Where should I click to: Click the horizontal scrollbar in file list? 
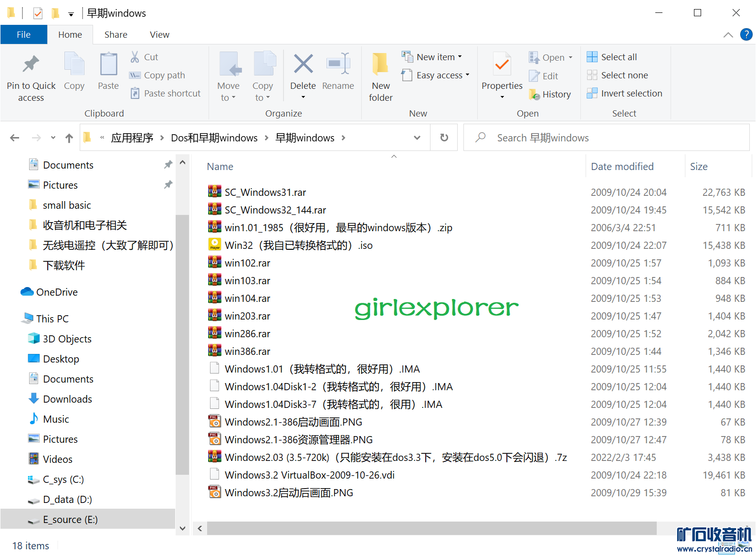pyautogui.click(x=431, y=528)
